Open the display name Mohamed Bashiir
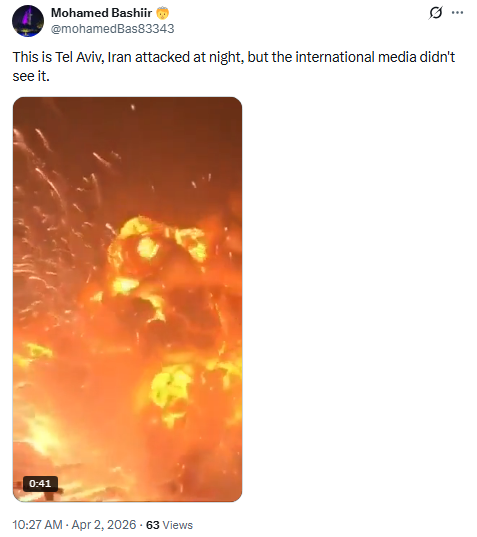 pos(101,13)
